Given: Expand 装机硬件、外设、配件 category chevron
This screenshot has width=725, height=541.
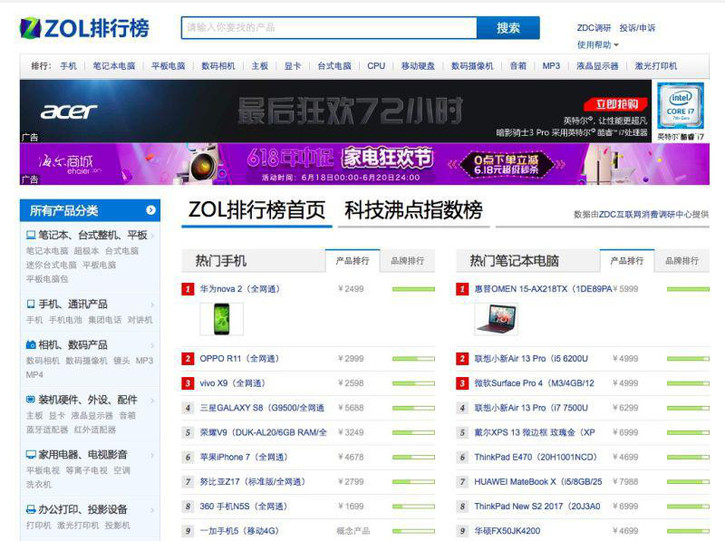Looking at the screenshot, I should (152, 400).
